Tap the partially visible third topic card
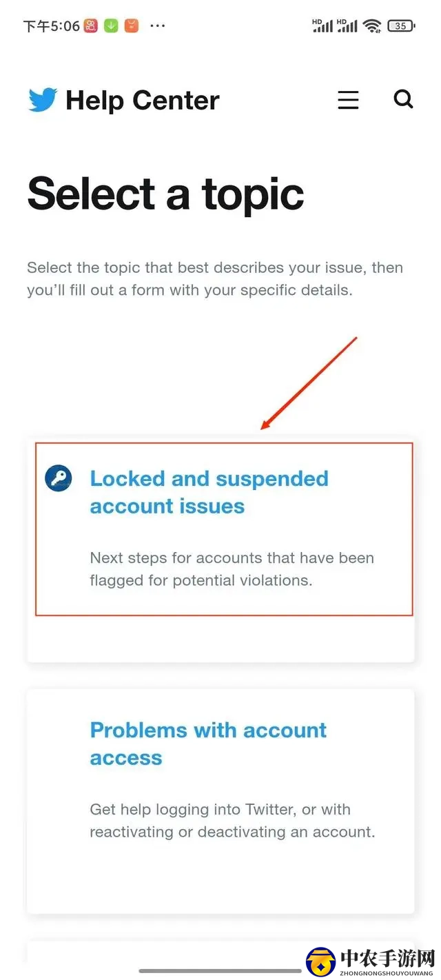 pos(220,952)
